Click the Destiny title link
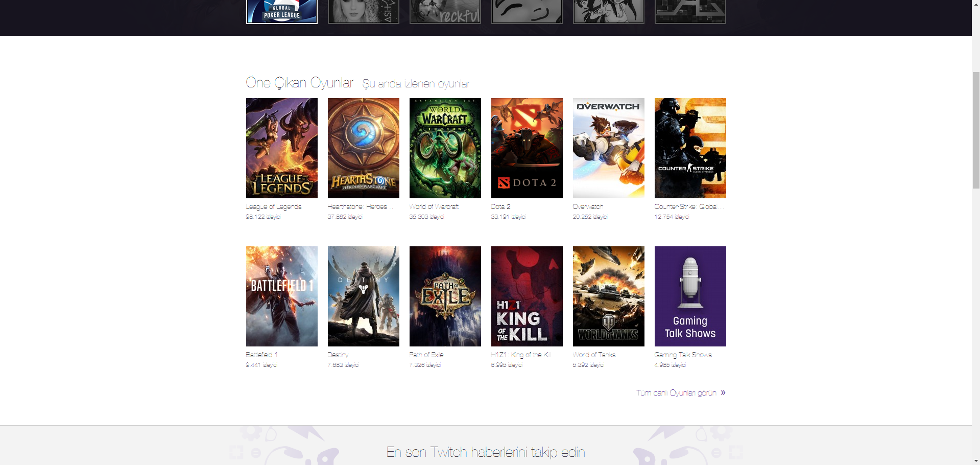Image resolution: width=980 pixels, height=465 pixels. tap(338, 355)
